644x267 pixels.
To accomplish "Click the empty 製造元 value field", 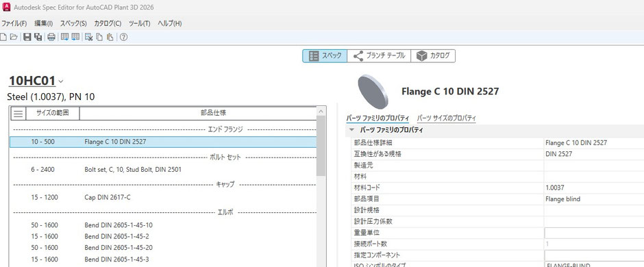I will click(593, 165).
